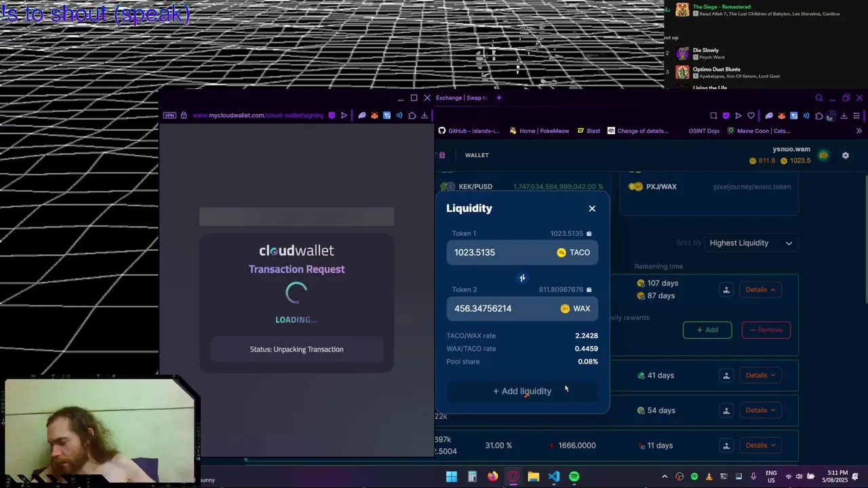The height and width of the screenshot is (488, 868).
Task: Click the VLC cone tray icon
Action: pos(709,476)
